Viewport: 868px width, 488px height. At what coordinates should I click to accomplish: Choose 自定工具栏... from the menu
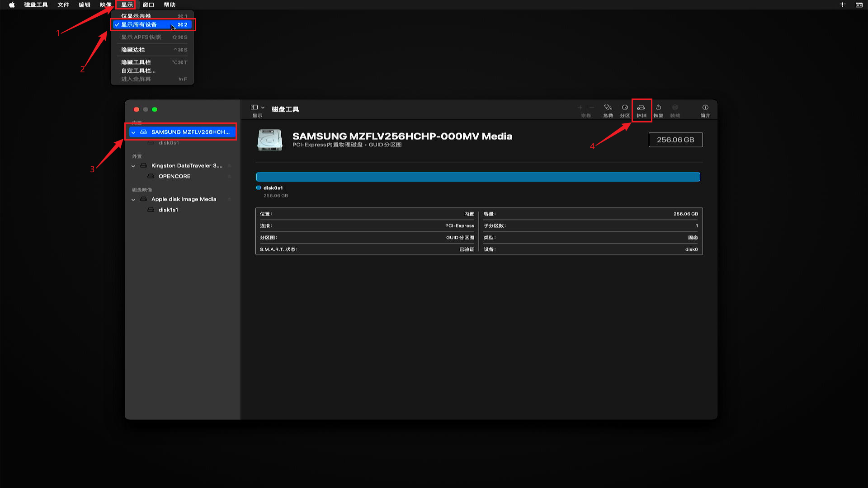coord(153,70)
